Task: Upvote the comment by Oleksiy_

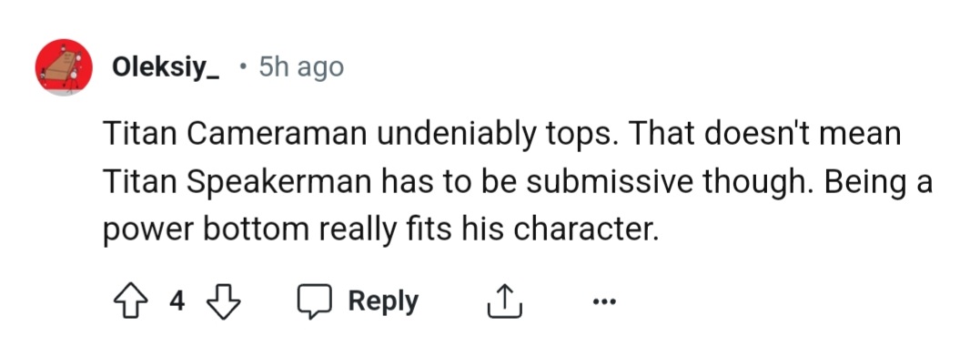Action: coord(129,301)
